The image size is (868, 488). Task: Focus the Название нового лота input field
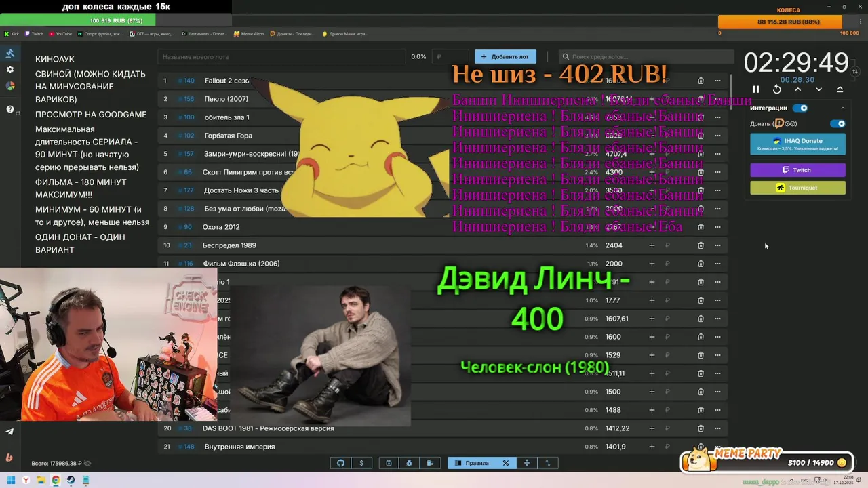click(282, 57)
